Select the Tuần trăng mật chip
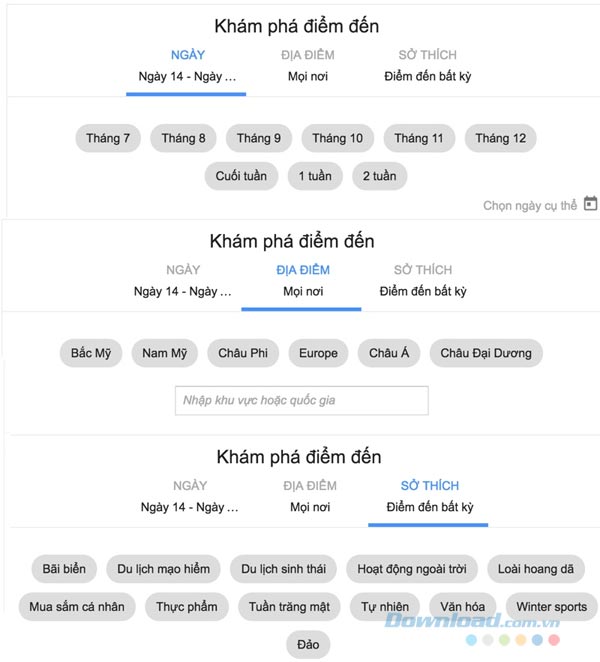The width and height of the screenshot is (600, 662). click(289, 607)
